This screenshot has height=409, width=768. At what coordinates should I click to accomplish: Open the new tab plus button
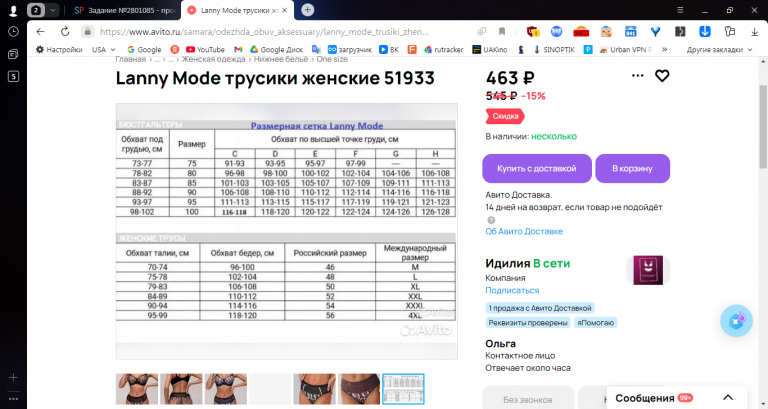tap(308, 10)
